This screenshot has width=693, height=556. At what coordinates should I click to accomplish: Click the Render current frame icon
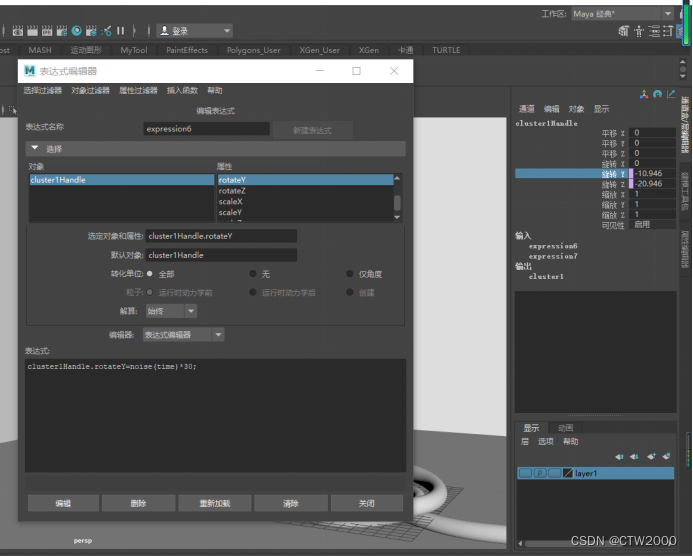[x=32, y=30]
